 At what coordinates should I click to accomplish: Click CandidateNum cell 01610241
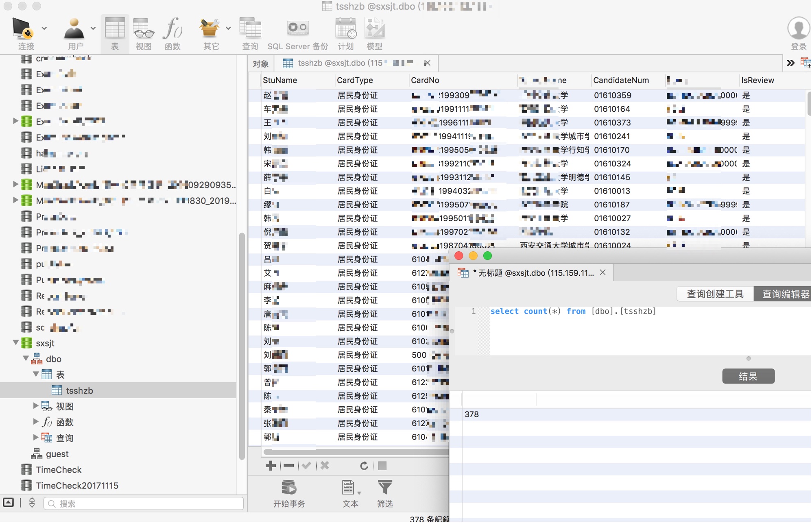click(x=612, y=136)
